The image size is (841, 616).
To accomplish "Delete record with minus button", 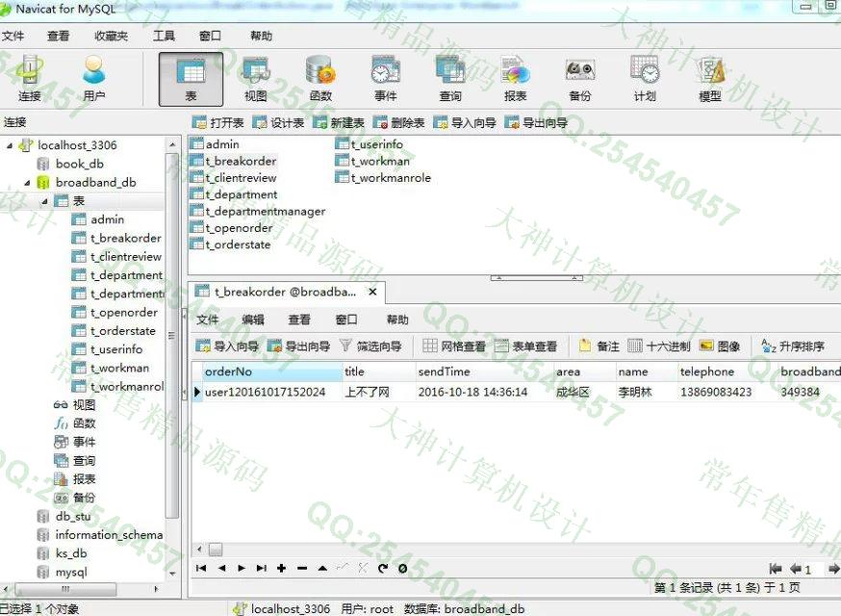I will click(x=302, y=568).
